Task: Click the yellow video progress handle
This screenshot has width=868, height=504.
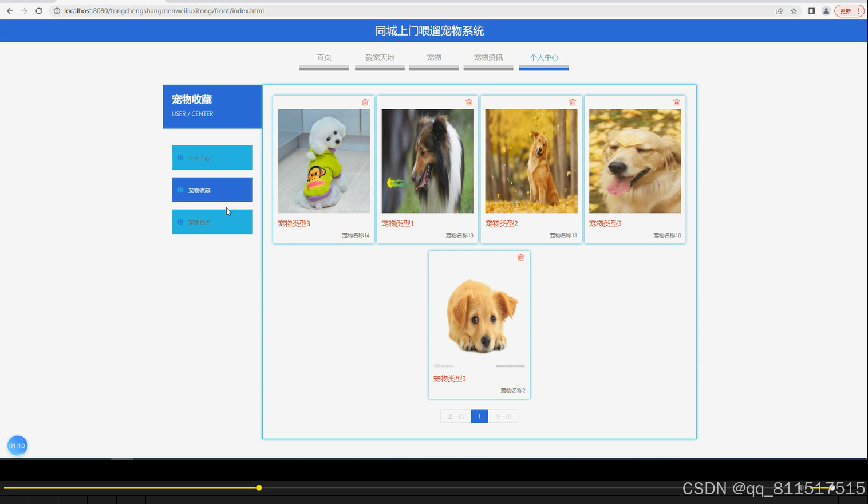Action: [259, 487]
